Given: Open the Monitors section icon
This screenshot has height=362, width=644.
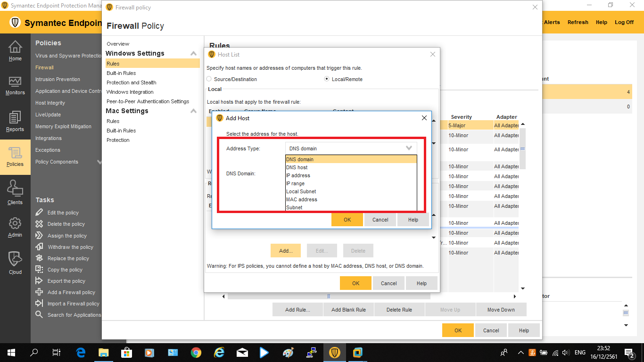Looking at the screenshot, I should pyautogui.click(x=15, y=82).
